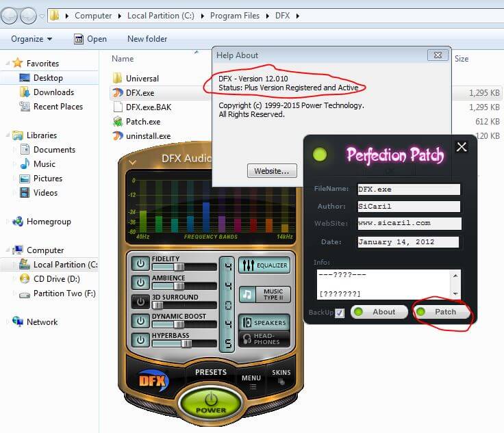Sort files by the Name column header

click(123, 59)
